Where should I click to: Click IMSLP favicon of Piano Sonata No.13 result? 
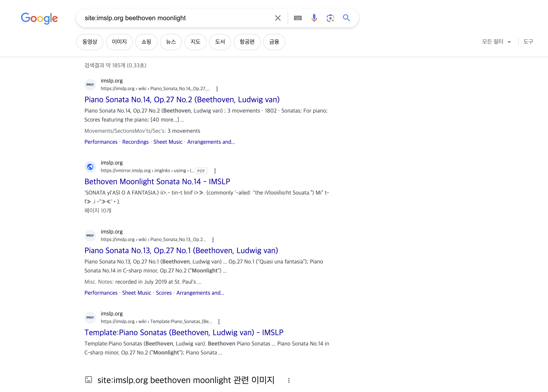[90, 236]
